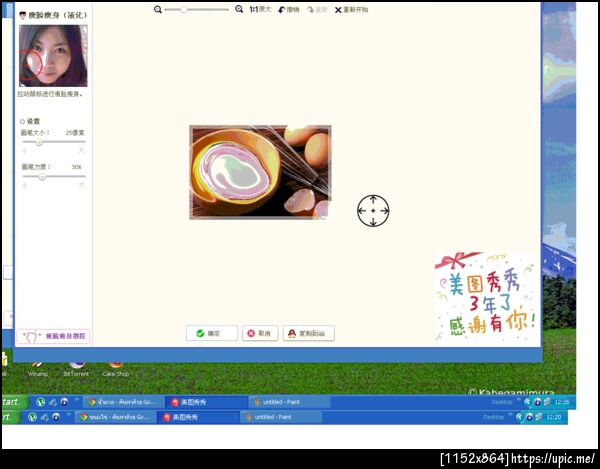
Task: Switch to untitled - Paint in 12:26 taskbar
Action: point(289,402)
